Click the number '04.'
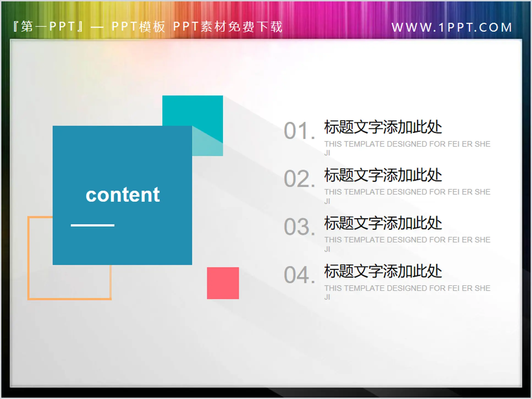The height and width of the screenshot is (399, 532). [x=299, y=275]
